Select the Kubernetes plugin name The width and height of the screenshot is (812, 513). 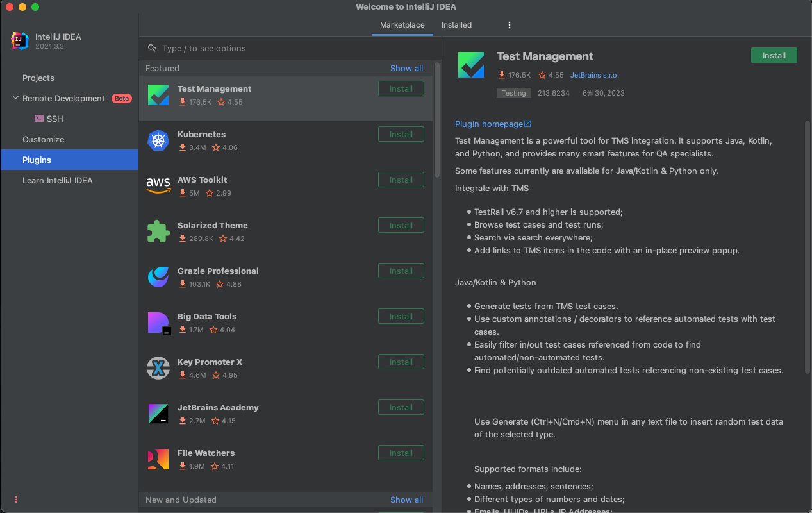coord(201,134)
